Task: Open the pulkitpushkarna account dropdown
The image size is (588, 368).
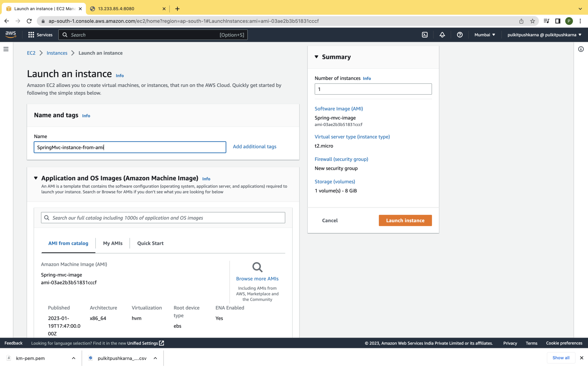Action: (x=544, y=35)
